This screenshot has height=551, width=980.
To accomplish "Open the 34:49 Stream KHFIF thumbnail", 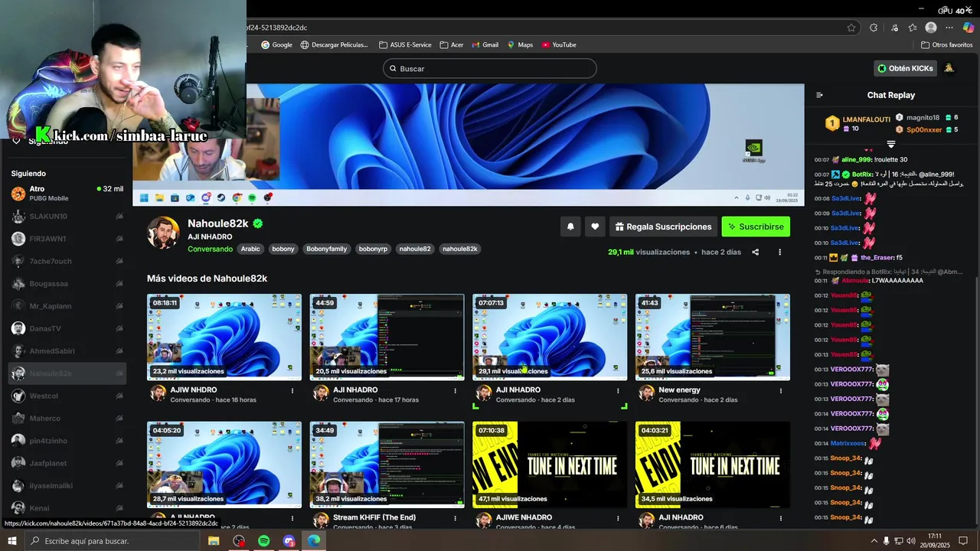I will (387, 465).
